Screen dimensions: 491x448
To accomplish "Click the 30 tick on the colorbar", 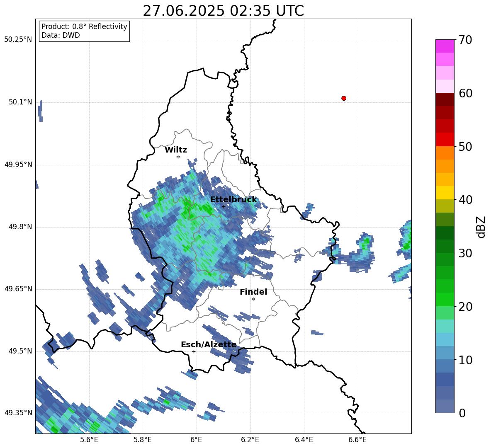I will click(466, 253).
